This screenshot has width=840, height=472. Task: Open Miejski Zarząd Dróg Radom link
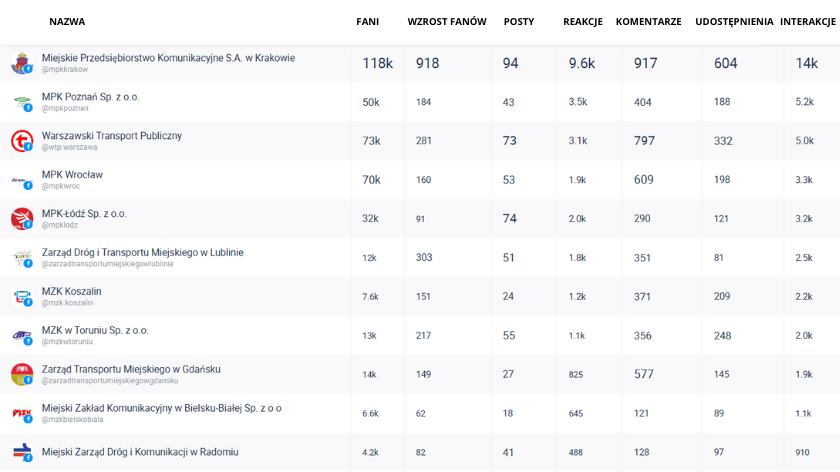(140, 452)
